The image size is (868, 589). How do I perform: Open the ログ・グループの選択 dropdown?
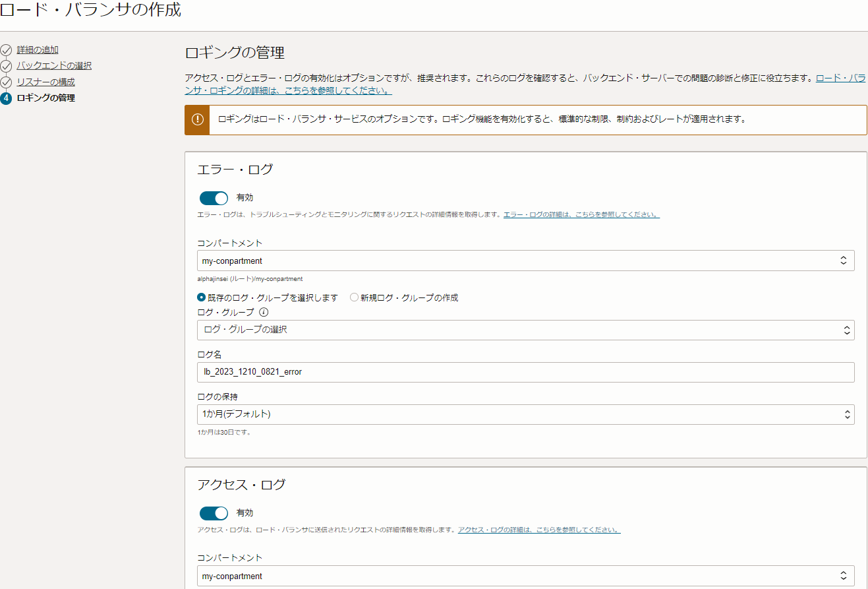[526, 330]
